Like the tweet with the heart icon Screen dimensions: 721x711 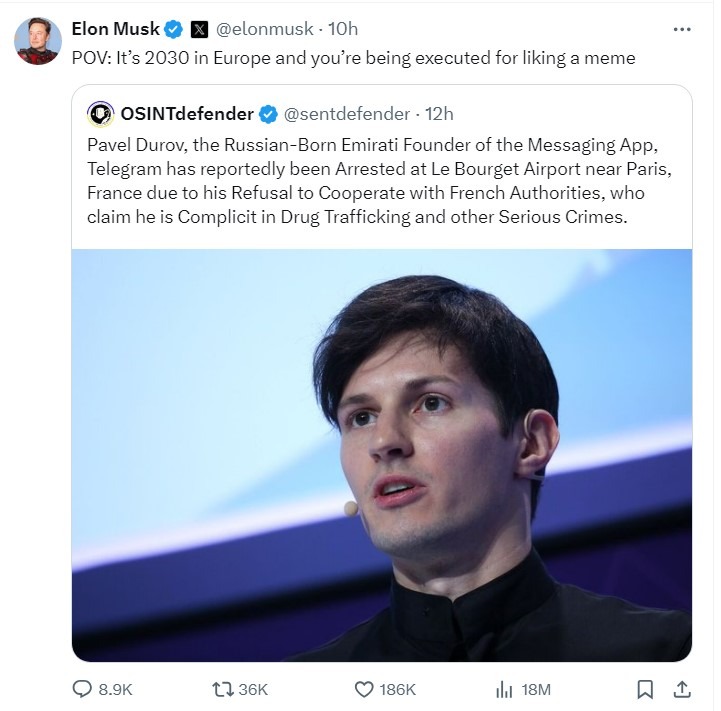point(365,689)
